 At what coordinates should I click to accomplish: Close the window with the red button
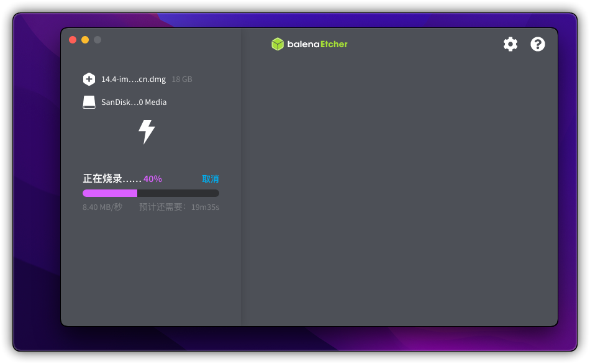click(73, 40)
